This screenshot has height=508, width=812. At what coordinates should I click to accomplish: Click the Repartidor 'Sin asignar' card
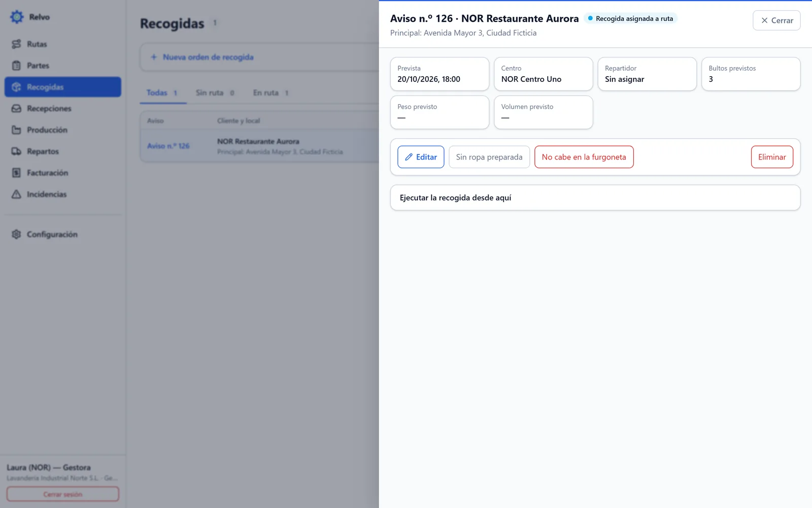click(647, 74)
